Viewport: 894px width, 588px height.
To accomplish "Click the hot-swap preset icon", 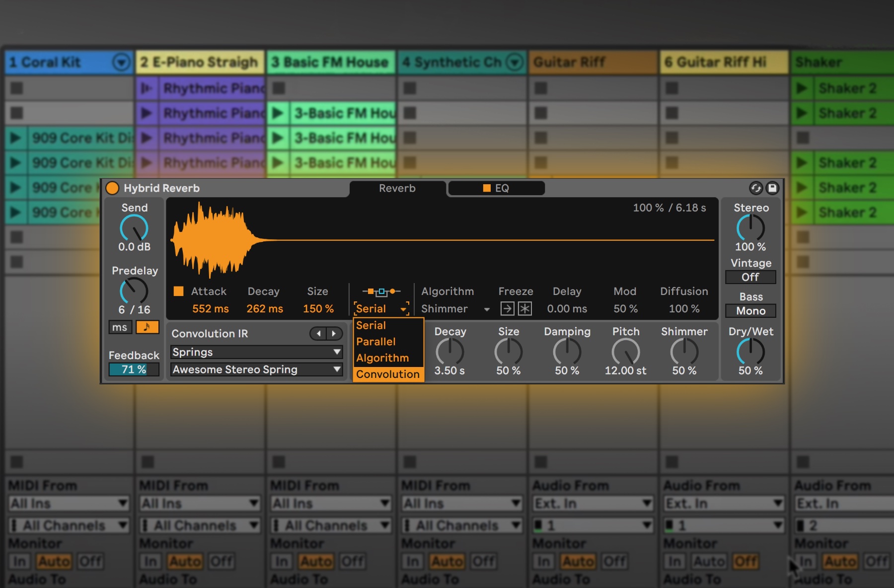I will [756, 188].
